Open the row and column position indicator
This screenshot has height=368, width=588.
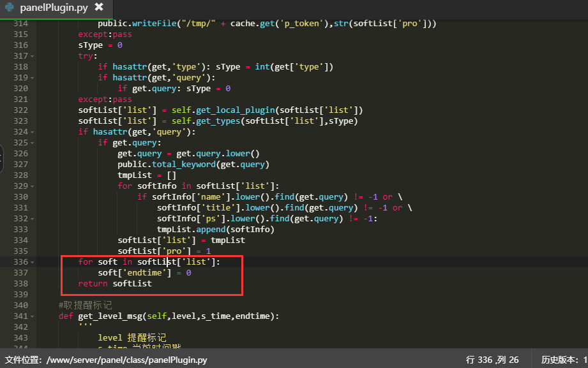coord(492,360)
